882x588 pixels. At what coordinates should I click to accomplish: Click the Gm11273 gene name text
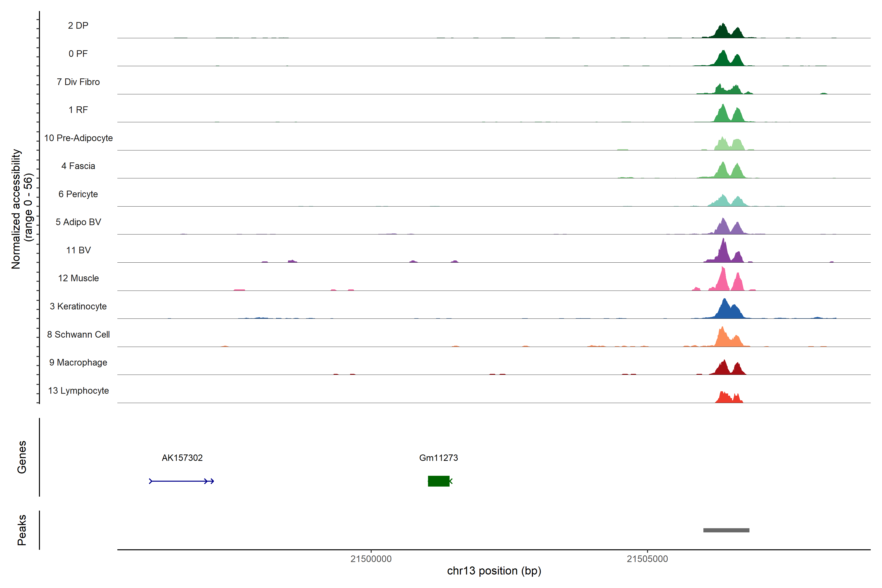point(438,458)
